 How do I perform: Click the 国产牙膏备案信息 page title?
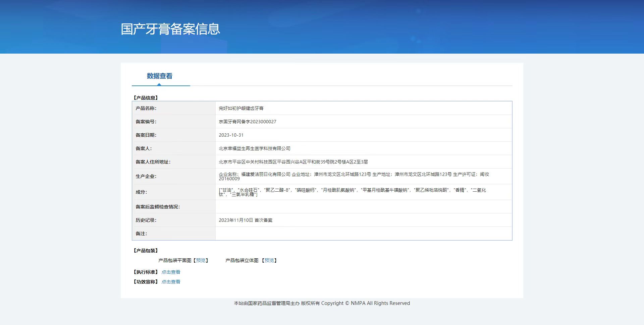(170, 29)
